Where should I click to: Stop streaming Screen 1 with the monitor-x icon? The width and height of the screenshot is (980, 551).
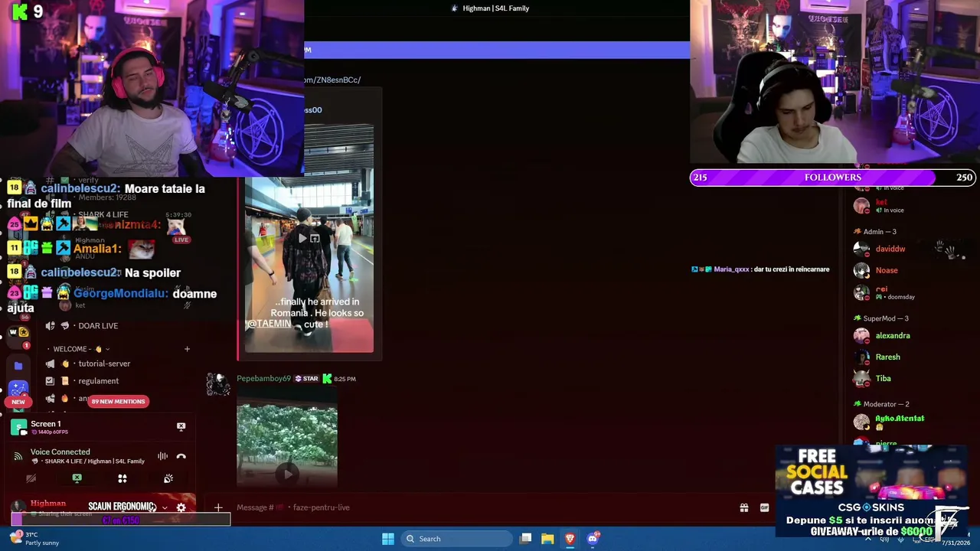coord(181,426)
